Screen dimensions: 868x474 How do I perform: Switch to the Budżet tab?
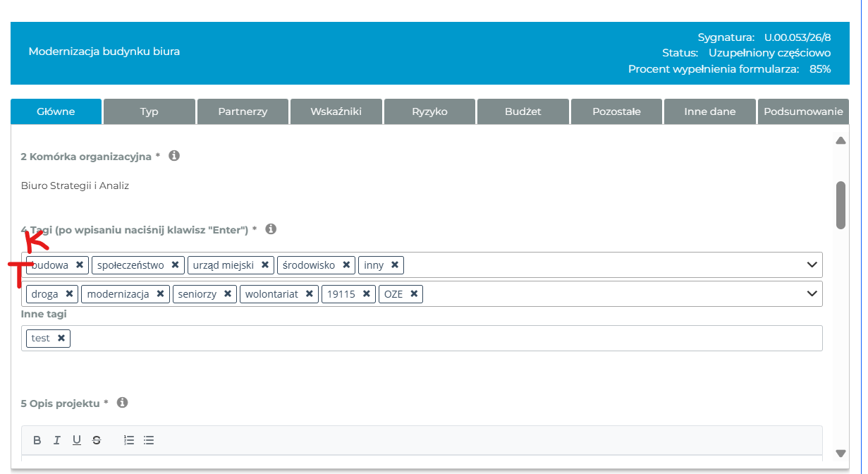tap(522, 111)
